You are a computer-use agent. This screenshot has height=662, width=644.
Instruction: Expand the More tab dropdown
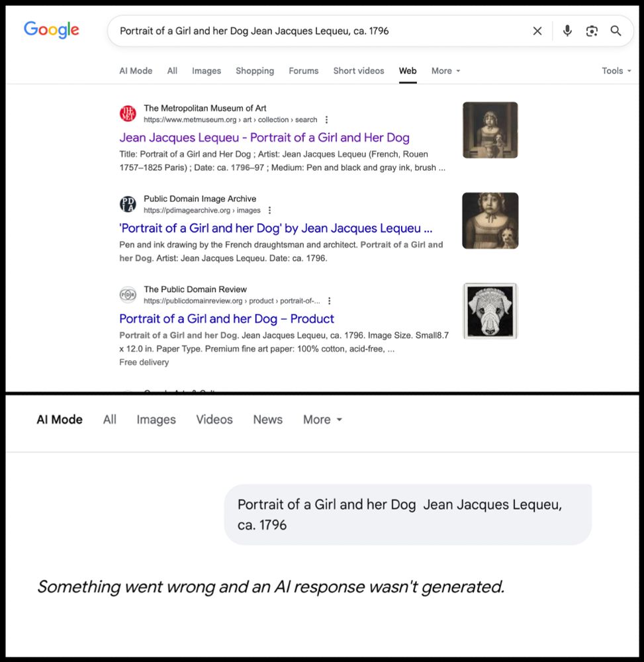click(445, 71)
